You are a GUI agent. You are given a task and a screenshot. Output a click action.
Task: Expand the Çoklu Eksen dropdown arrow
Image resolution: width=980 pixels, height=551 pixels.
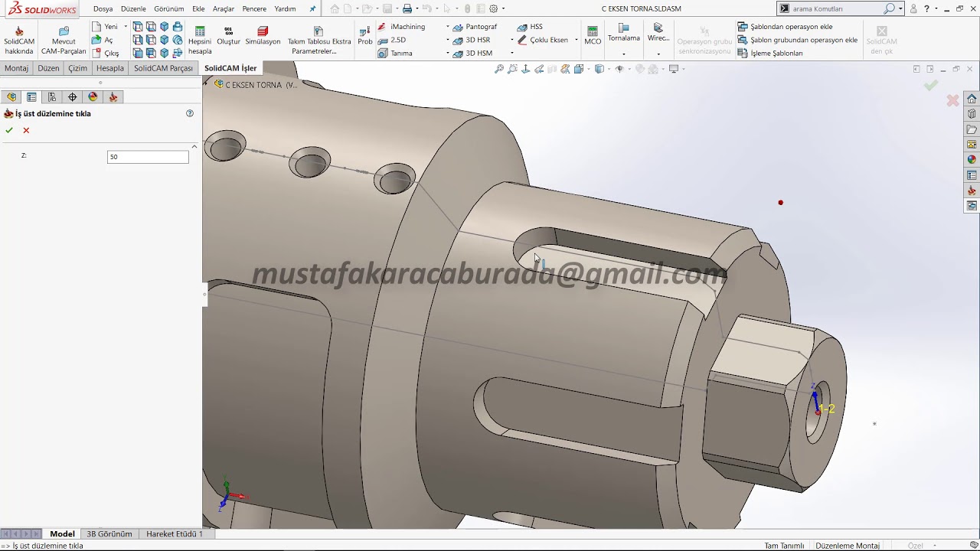[x=576, y=40]
